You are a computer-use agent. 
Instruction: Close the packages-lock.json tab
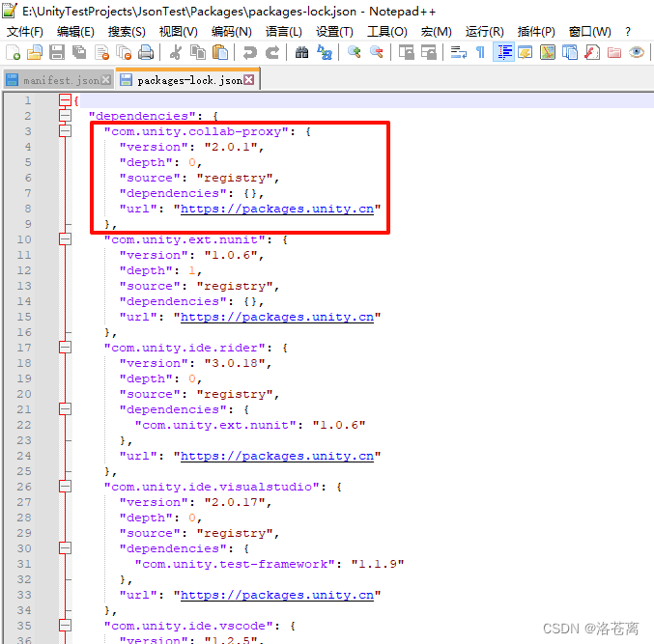(249, 80)
